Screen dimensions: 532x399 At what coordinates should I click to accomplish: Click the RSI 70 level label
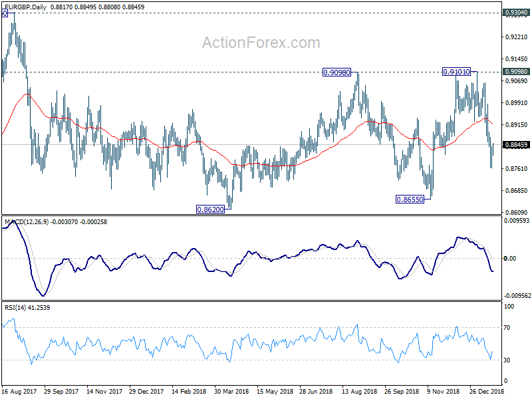tap(507, 328)
